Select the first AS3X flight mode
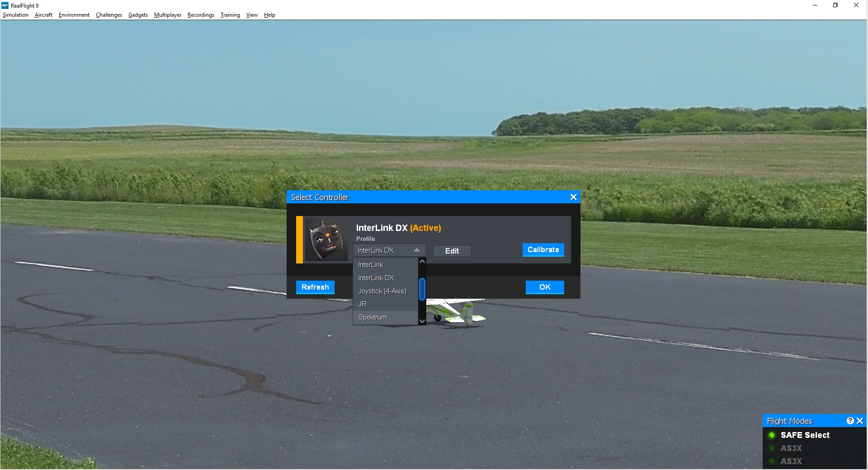 click(791, 448)
